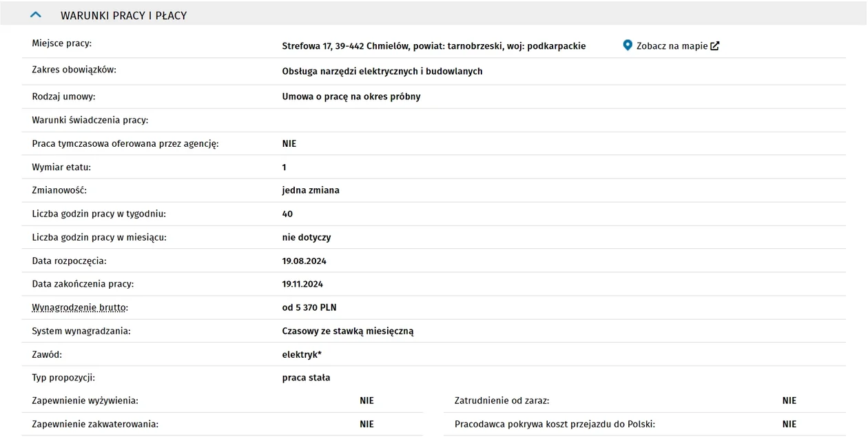Click the NIE value beside Zatrudnienie od zaraz

pyautogui.click(x=789, y=400)
